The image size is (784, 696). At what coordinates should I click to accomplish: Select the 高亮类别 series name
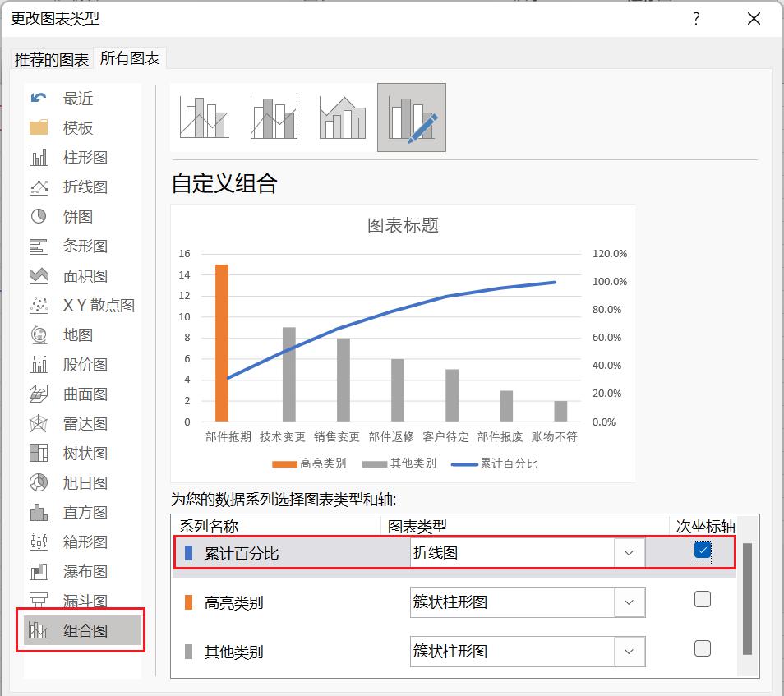tap(234, 603)
